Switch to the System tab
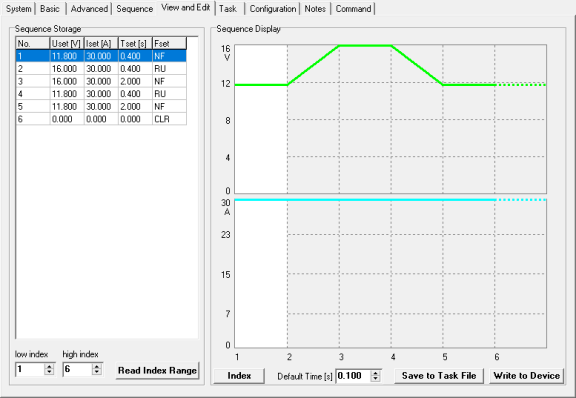 pyautogui.click(x=18, y=8)
